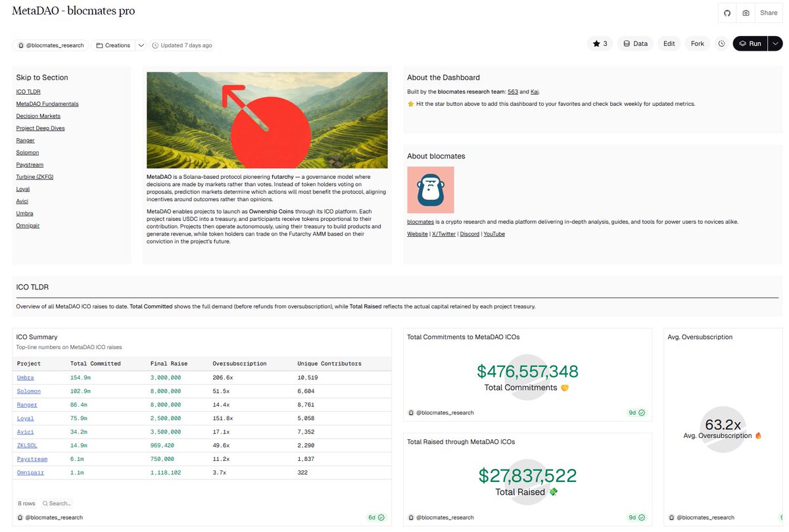Click the Edit button

click(x=669, y=43)
